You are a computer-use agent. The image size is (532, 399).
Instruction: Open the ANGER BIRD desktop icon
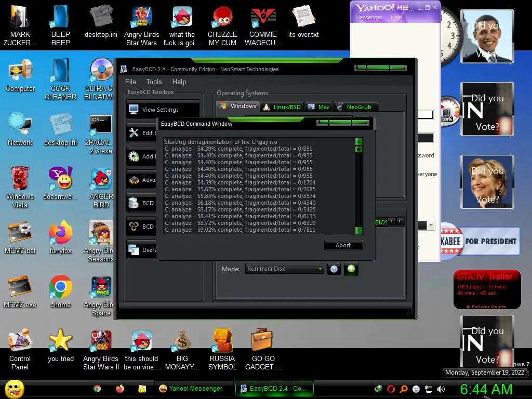101,187
